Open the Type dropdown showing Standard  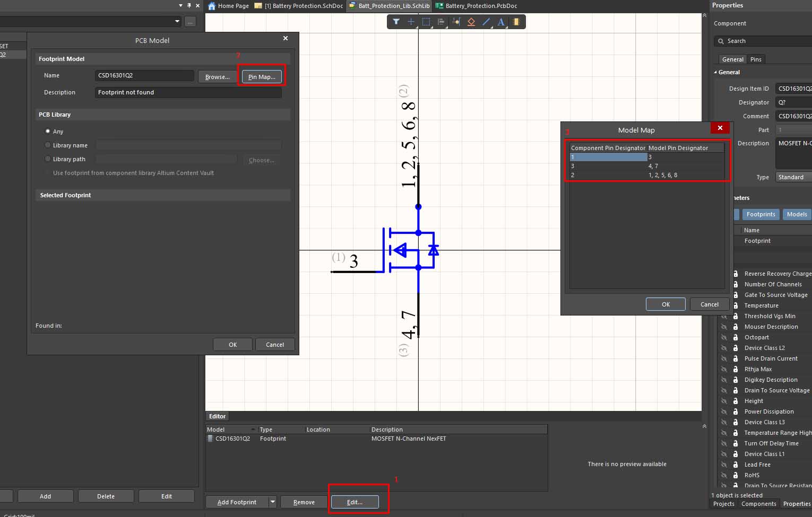[x=793, y=177]
